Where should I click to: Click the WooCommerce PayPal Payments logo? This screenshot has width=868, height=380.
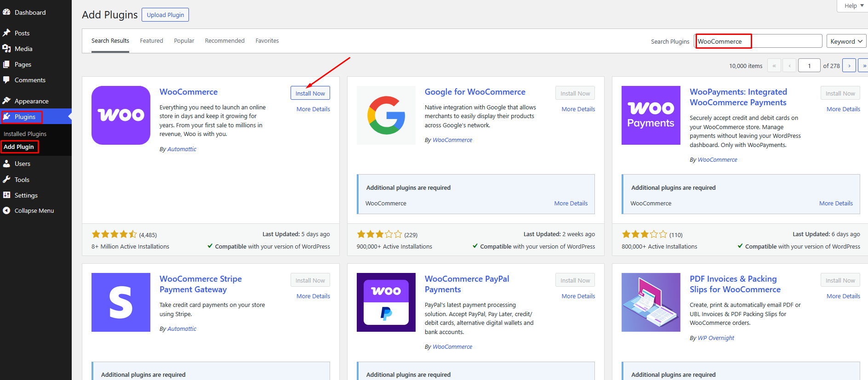pos(386,302)
